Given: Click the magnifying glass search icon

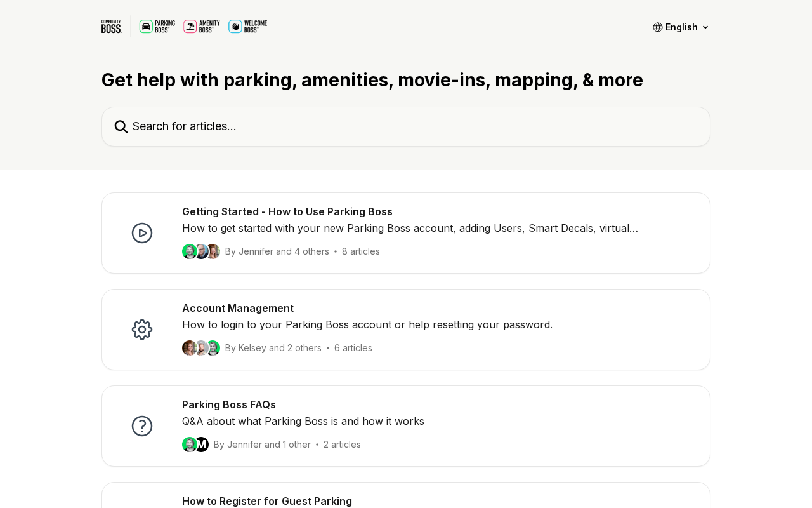Looking at the screenshot, I should [121, 126].
